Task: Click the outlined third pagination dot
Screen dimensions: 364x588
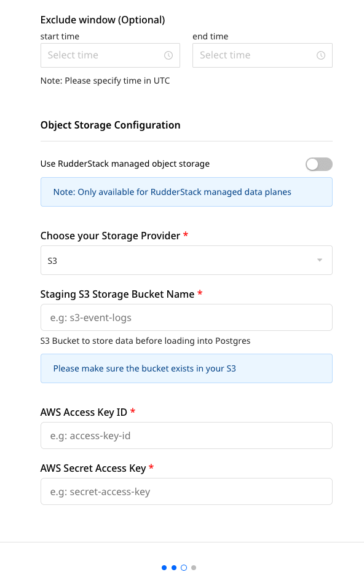Action: (x=183, y=568)
